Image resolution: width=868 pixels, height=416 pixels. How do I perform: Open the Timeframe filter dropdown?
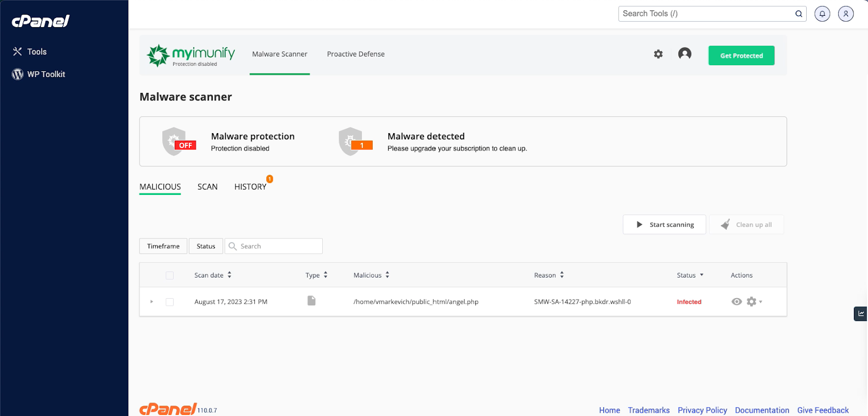coord(163,246)
